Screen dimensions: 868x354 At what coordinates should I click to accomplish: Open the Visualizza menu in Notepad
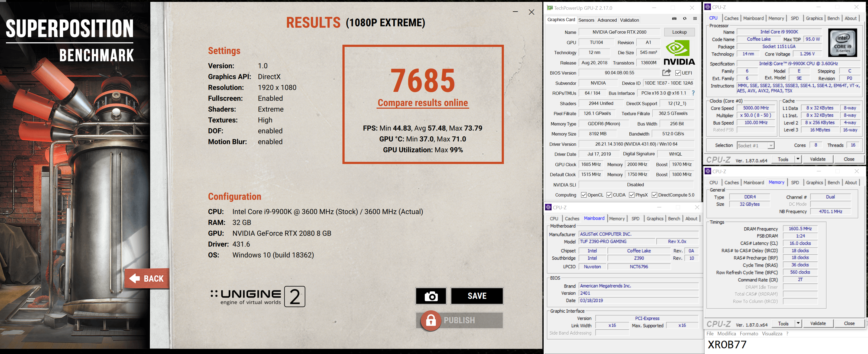tap(772, 333)
